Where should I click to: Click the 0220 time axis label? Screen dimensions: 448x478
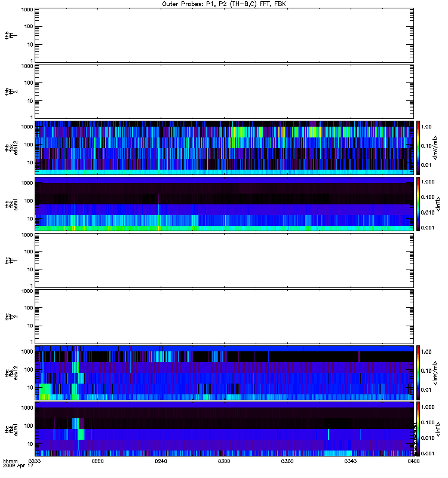[x=97, y=461]
